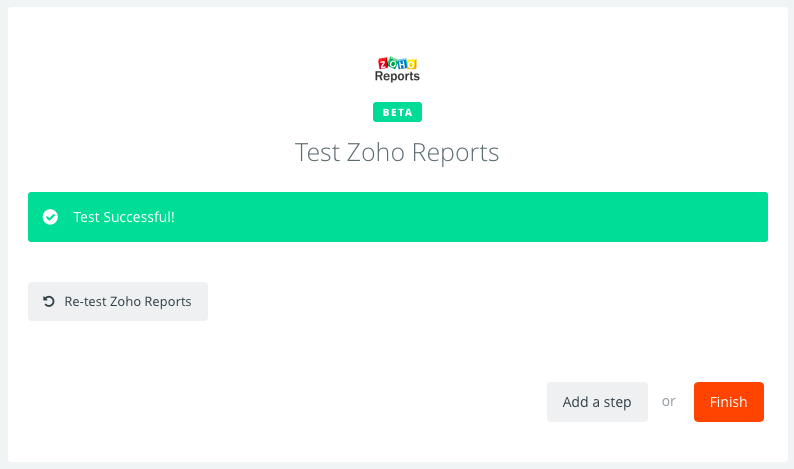Click the green success checkmark icon

tap(50, 217)
